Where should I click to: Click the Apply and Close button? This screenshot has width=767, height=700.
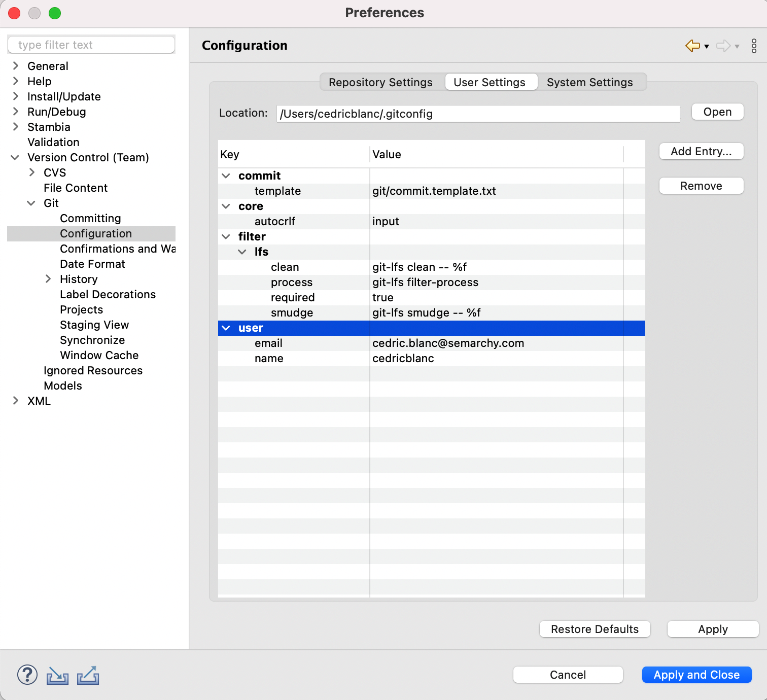[x=696, y=675]
